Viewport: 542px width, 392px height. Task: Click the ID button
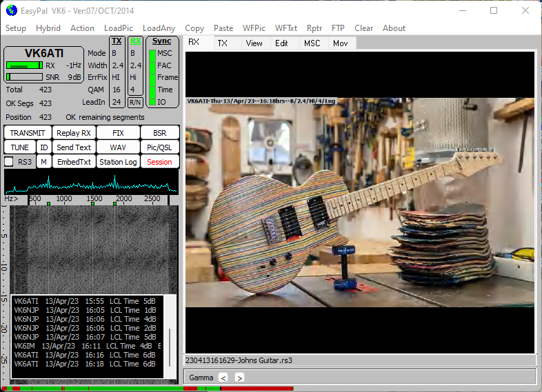coord(43,147)
